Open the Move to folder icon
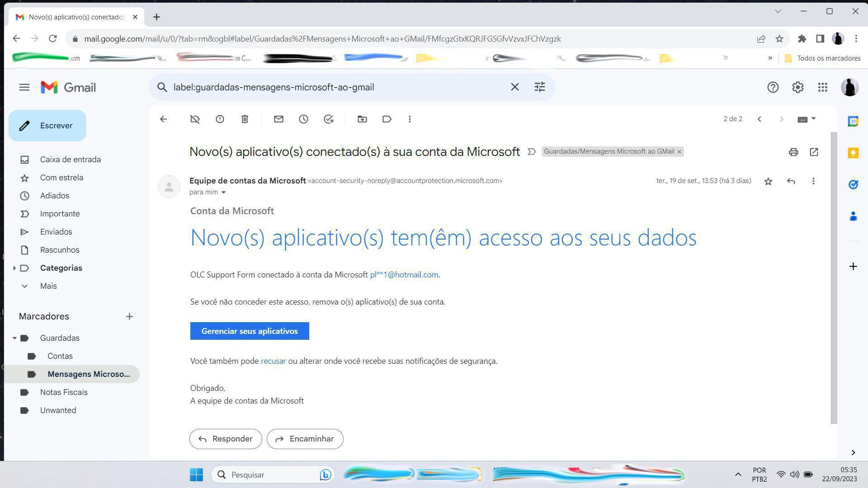Image resolution: width=868 pixels, height=488 pixels. 362,119
